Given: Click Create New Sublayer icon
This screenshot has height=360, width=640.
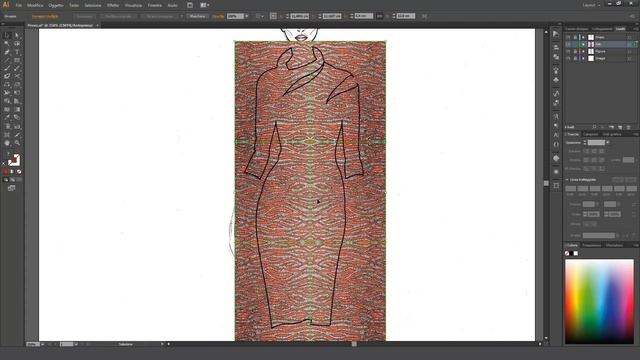Looking at the screenshot, I should tap(611, 127).
